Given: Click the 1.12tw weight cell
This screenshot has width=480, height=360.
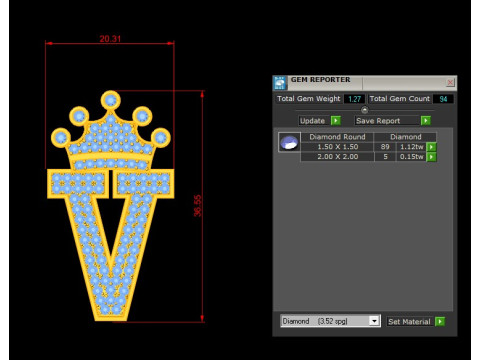Looking at the screenshot, I should point(411,147).
